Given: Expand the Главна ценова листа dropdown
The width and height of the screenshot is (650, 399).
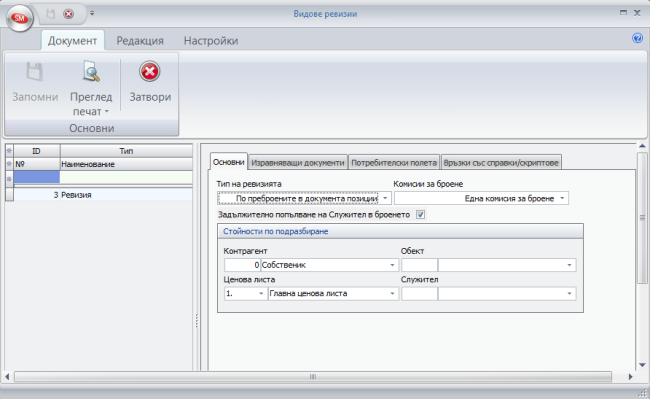Looking at the screenshot, I should point(392,294).
